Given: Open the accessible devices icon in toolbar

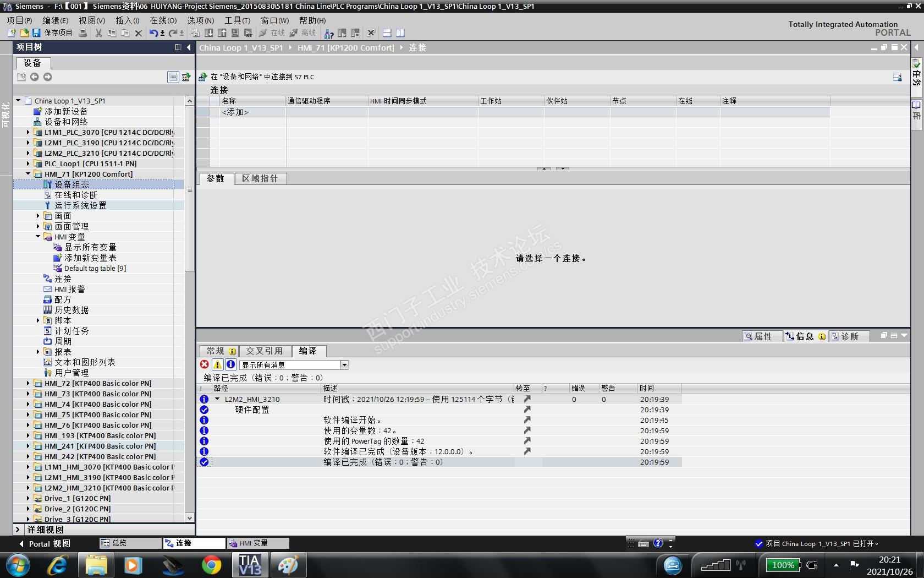Looking at the screenshot, I should click(329, 33).
